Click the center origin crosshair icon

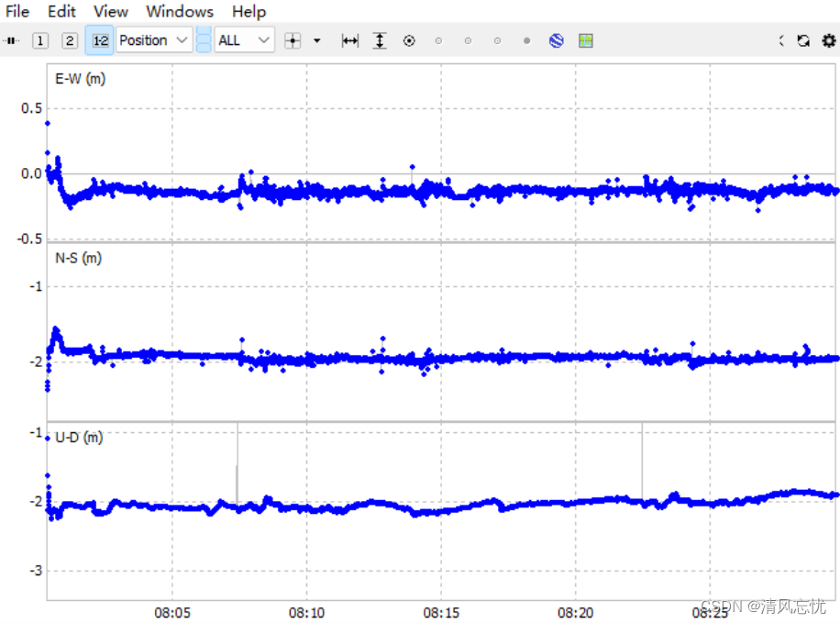tap(293, 40)
